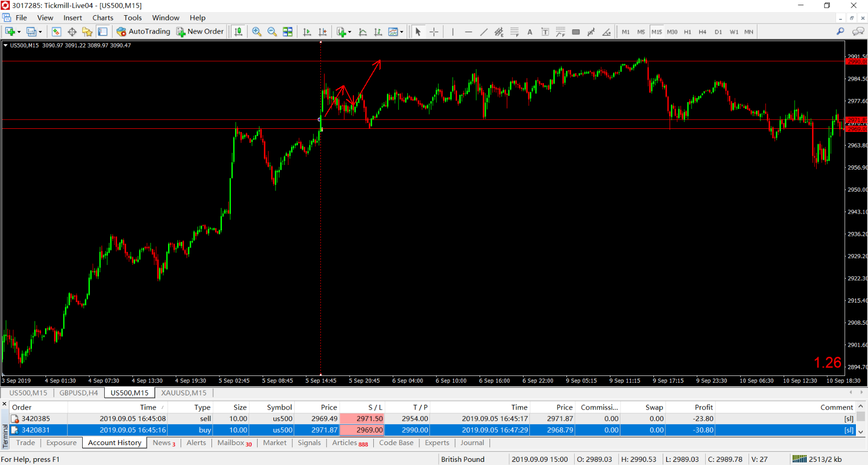Expand the templates dropdown arrow
The width and height of the screenshot is (868, 465).
click(x=402, y=32)
